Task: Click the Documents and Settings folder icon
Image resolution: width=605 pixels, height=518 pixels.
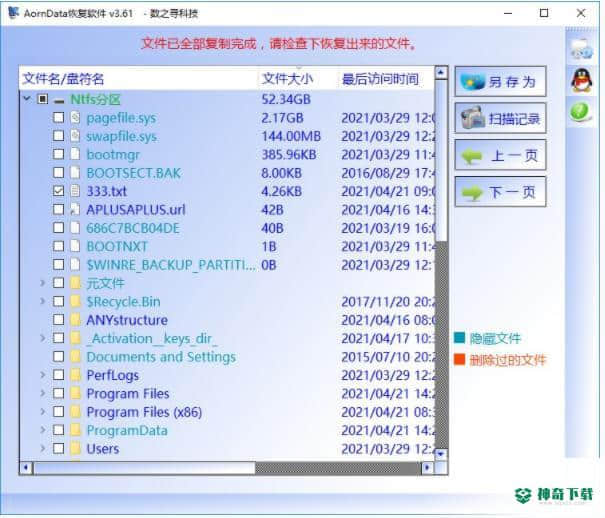Action: [x=76, y=356]
